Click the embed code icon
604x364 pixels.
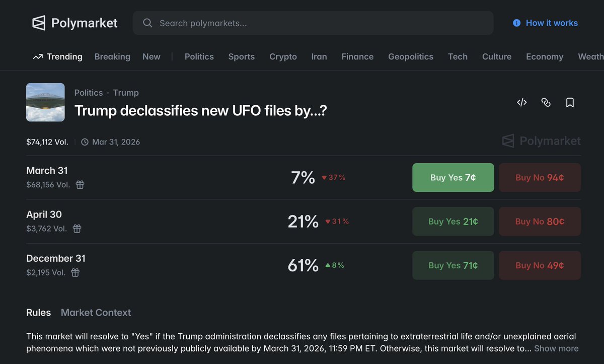coord(522,103)
